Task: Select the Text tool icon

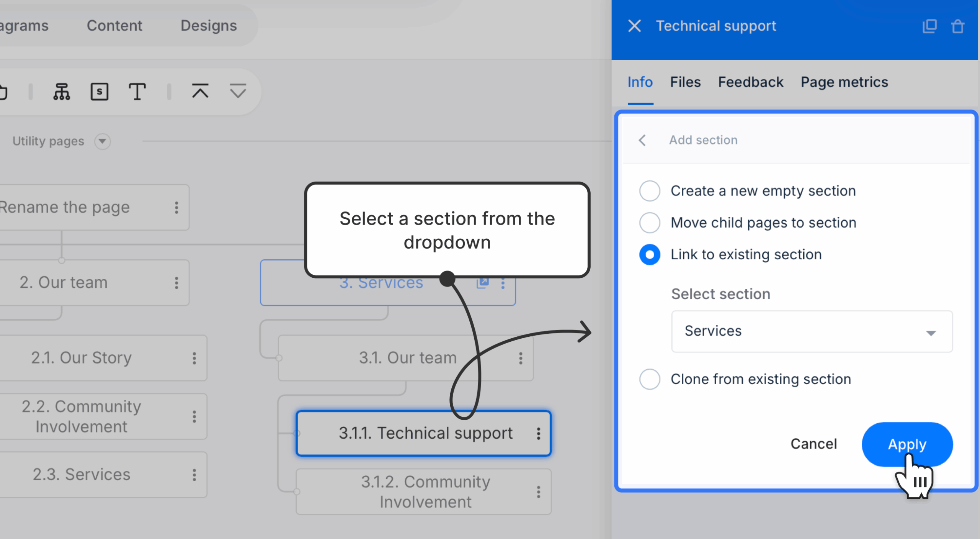Action: [x=137, y=92]
